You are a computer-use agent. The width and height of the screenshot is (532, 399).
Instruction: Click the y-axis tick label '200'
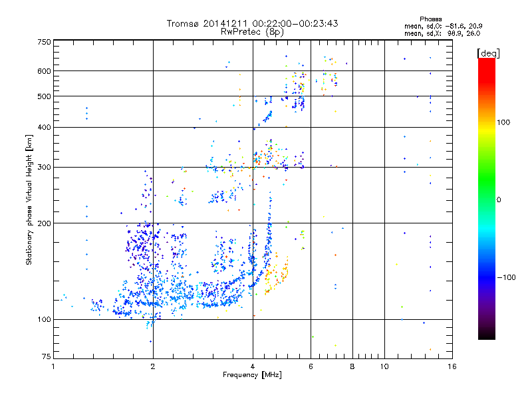point(45,223)
